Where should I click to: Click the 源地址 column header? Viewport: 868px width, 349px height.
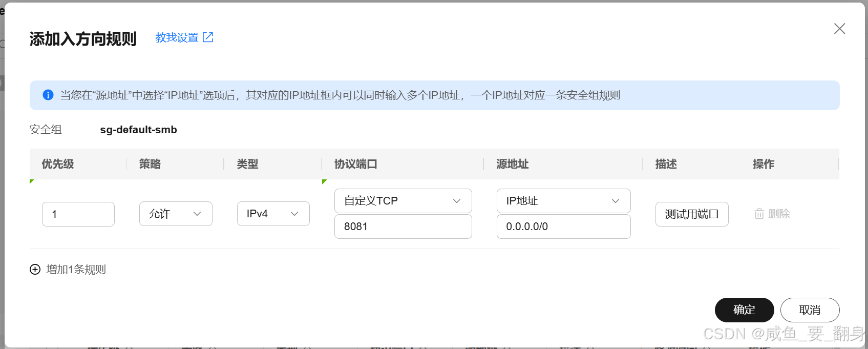coord(512,164)
